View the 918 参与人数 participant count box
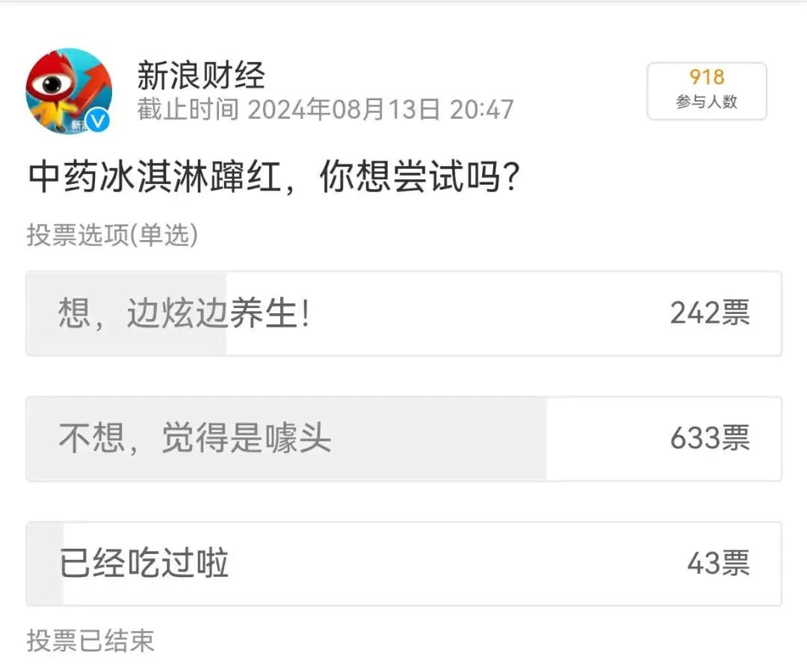Image resolution: width=807 pixels, height=672 pixels. (x=707, y=91)
